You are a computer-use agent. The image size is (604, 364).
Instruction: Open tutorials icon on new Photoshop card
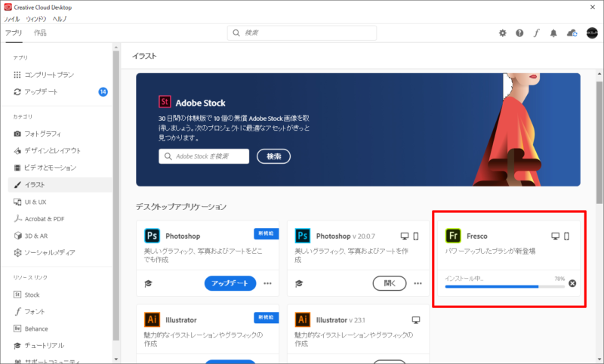click(x=148, y=284)
